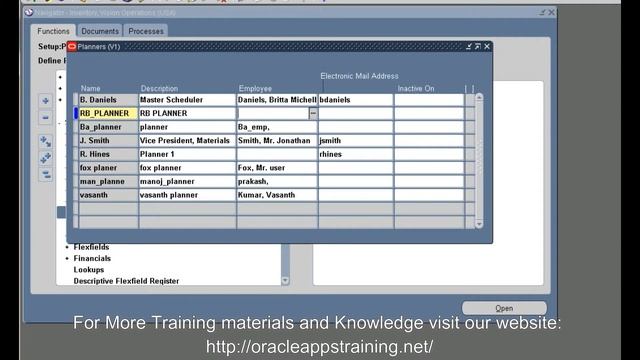Select Lookups in the Navigator list

(x=89, y=270)
